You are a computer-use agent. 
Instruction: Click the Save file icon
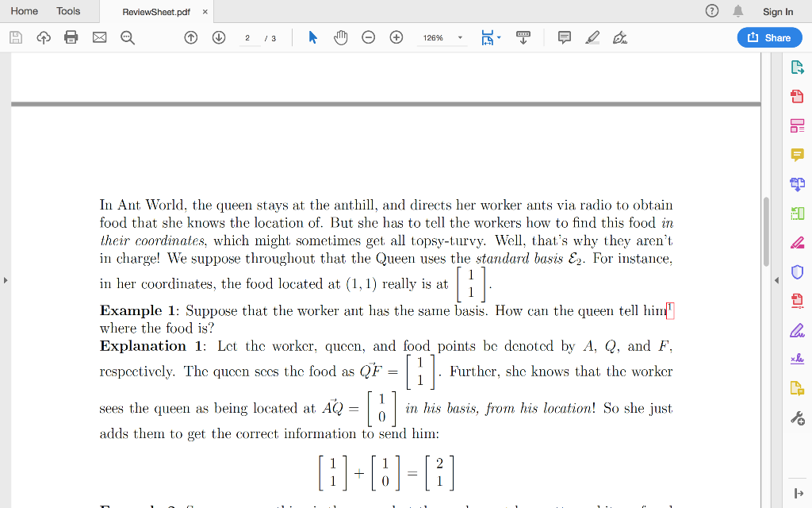[x=16, y=37]
